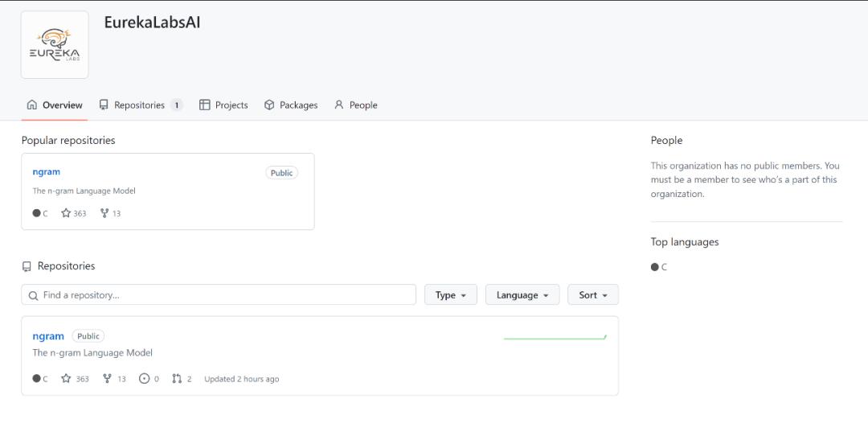Click forks icon in ngram list row
Image resolution: width=868 pixels, height=432 pixels.
107,379
